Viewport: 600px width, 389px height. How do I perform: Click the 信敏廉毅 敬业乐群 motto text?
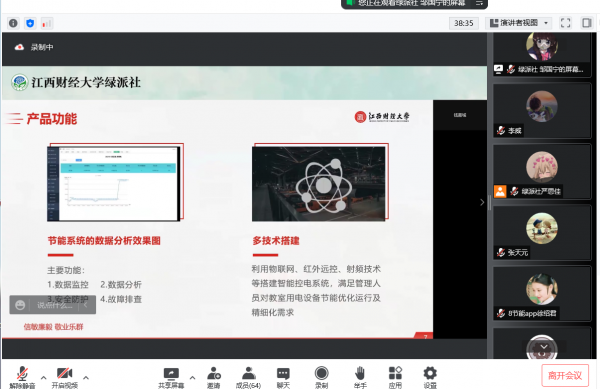coord(53,327)
